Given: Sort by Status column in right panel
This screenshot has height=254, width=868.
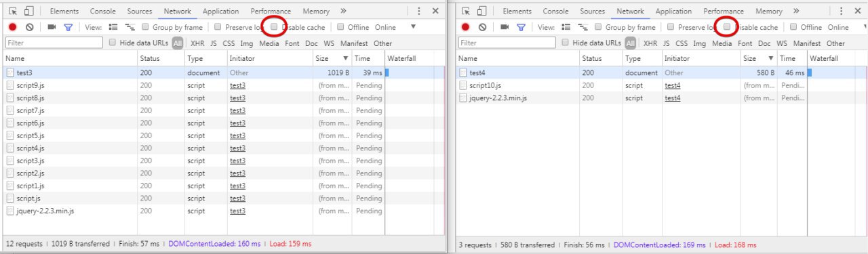Looking at the screenshot, I should point(601,59).
